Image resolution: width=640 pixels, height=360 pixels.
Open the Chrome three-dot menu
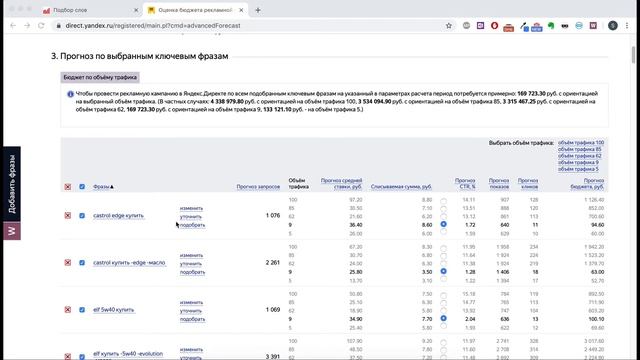(x=627, y=25)
